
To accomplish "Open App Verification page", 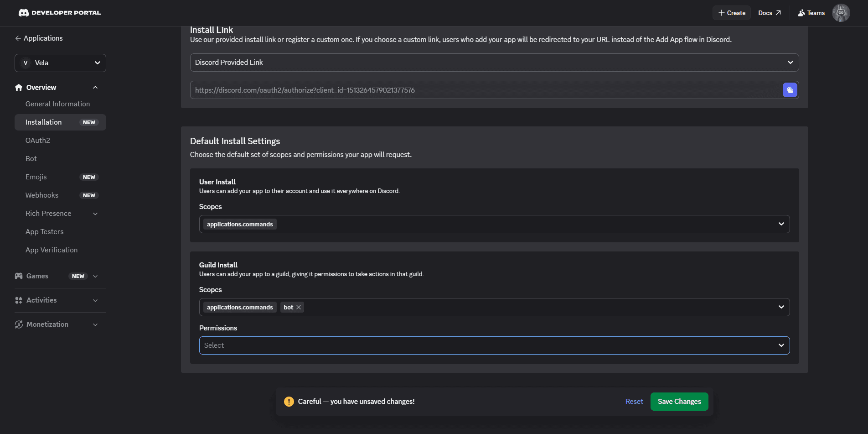I will click(x=52, y=250).
